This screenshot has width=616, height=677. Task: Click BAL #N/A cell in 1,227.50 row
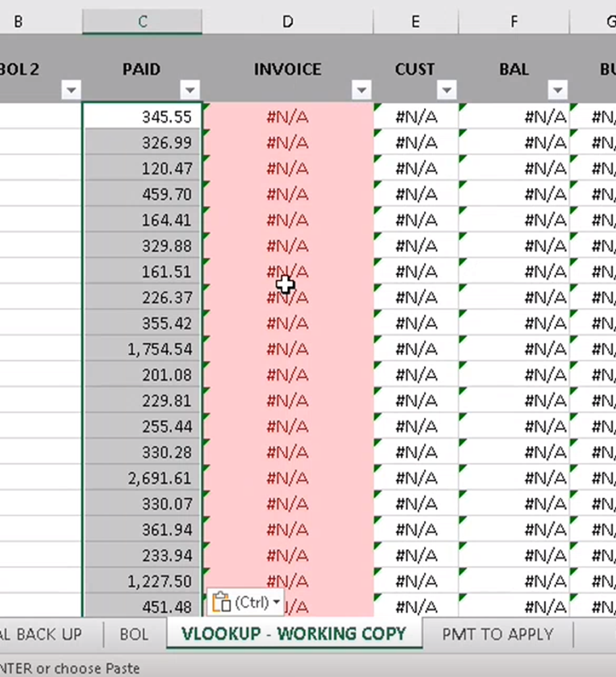click(x=514, y=581)
